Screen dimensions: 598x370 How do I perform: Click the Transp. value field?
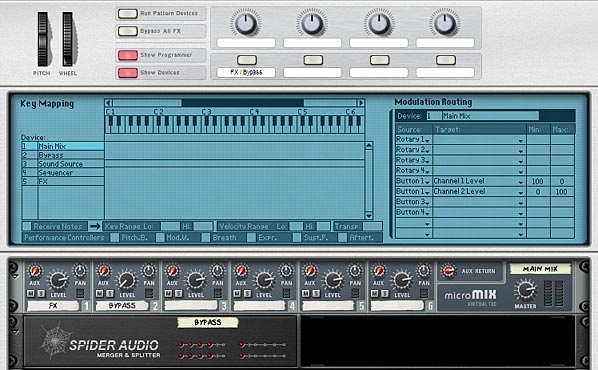[x=372, y=226]
